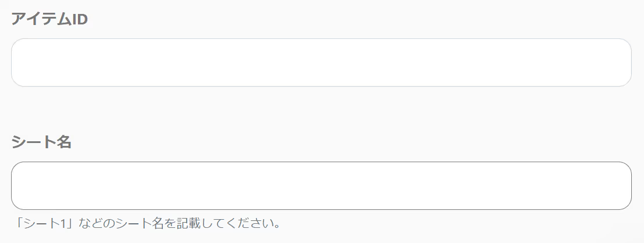Click the アイテムID input field
This screenshot has width=644, height=243.
[321, 62]
